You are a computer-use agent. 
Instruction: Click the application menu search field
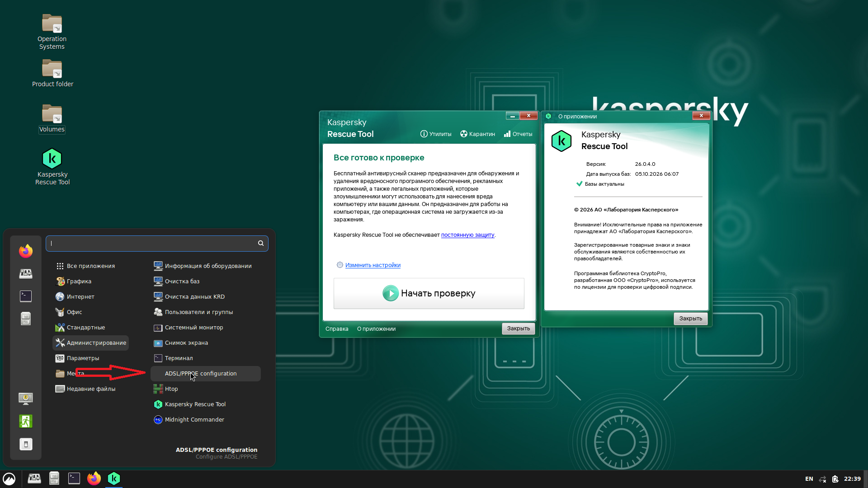[x=157, y=243]
